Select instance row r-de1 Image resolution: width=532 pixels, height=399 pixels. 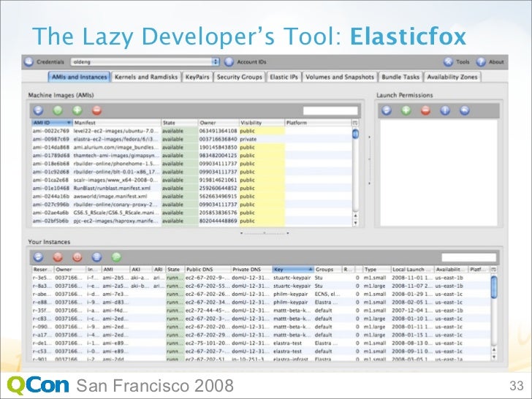click(262, 343)
